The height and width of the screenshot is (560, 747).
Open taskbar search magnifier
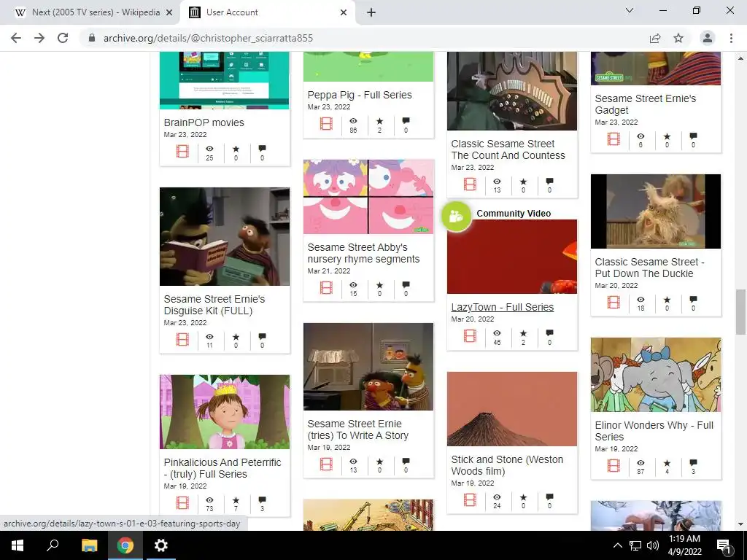click(53, 545)
